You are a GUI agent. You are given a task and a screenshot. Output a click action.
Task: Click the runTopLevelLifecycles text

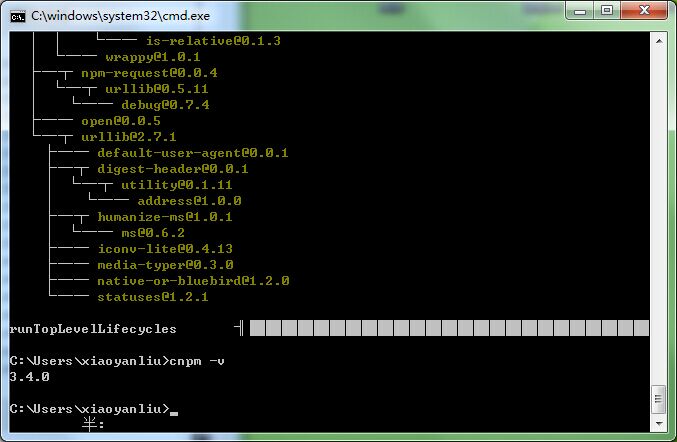click(x=93, y=329)
